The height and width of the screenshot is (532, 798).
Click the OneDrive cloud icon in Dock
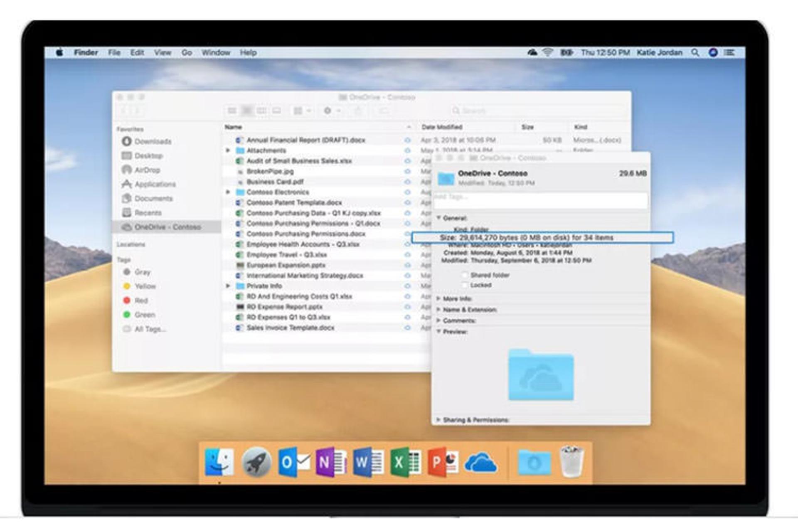480,463
